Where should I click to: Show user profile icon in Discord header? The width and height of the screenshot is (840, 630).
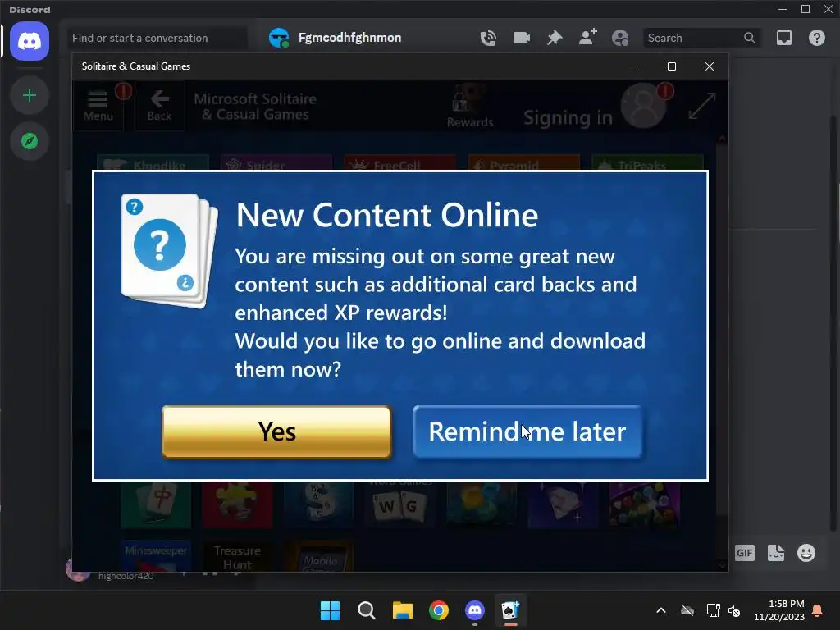coord(620,38)
